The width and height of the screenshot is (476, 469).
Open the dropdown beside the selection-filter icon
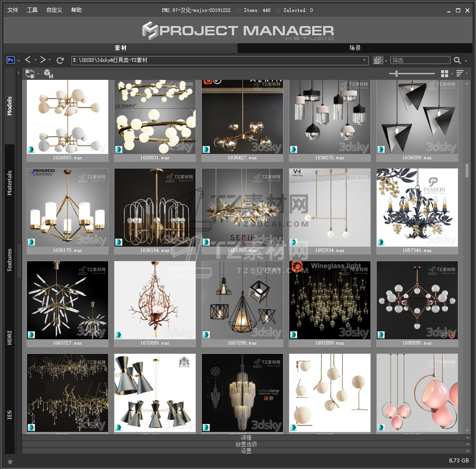[x=386, y=61]
